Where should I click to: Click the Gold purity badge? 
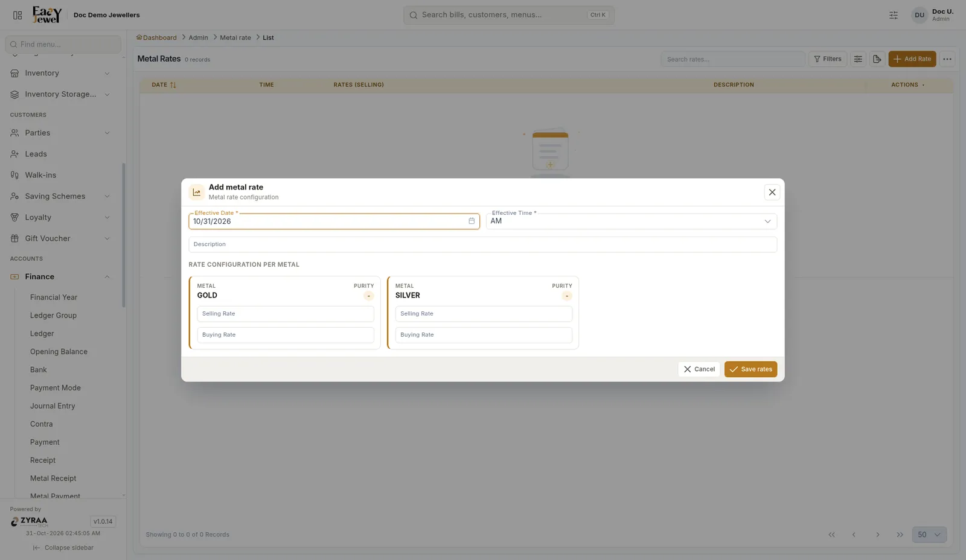(368, 296)
